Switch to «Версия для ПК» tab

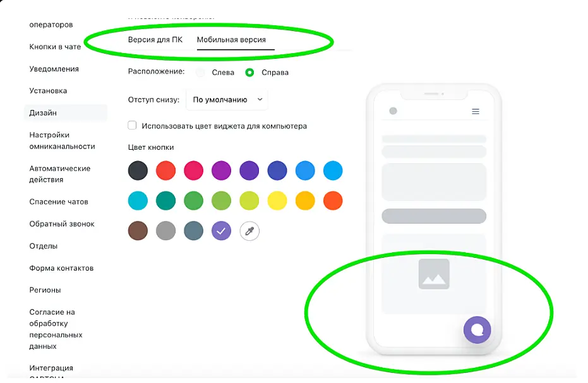(x=155, y=40)
